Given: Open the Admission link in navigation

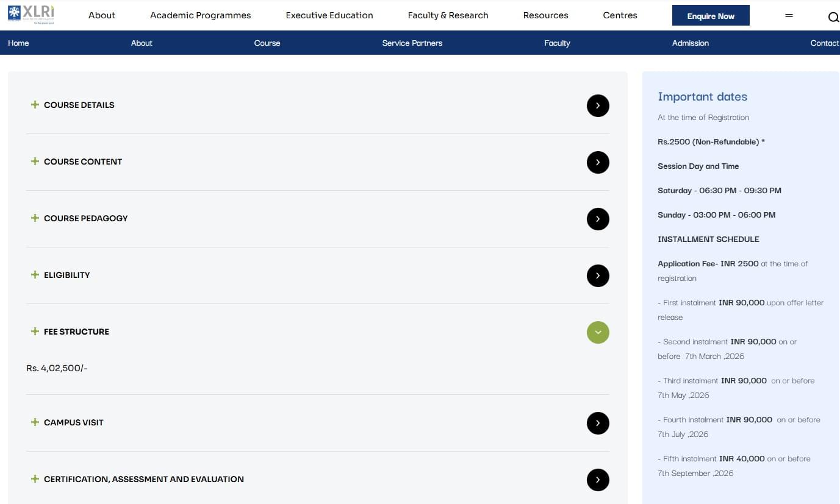Looking at the screenshot, I should 690,43.
